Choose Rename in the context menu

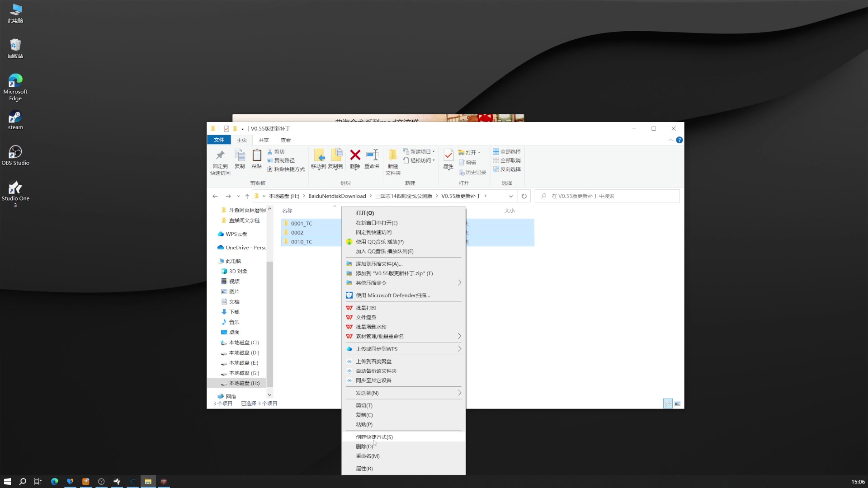403,456
